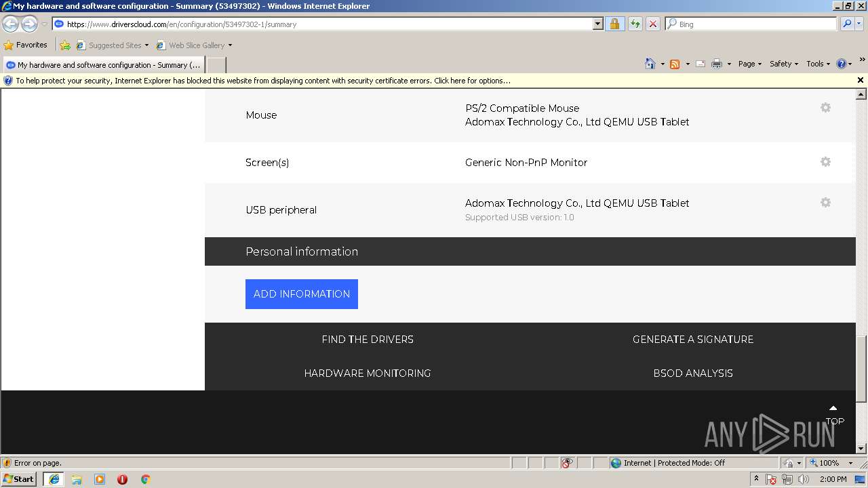This screenshot has width=868, height=488.
Task: Click the gear icon in Screen(s) row
Action: 825,162
